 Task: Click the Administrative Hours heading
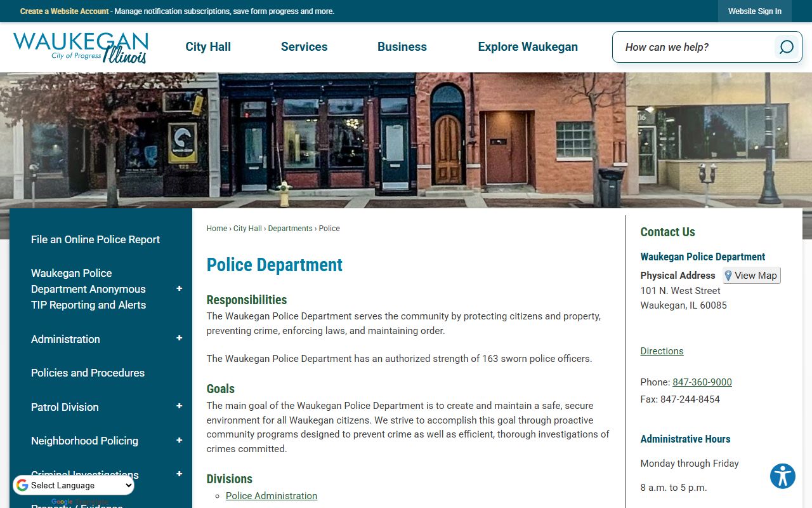685,439
